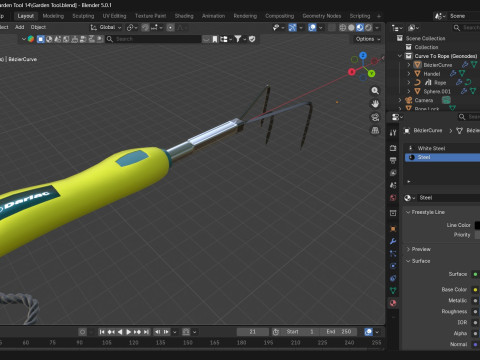This screenshot has width=480, height=360.
Task: Switch to Modeling workspace tab
Action: click(53, 16)
